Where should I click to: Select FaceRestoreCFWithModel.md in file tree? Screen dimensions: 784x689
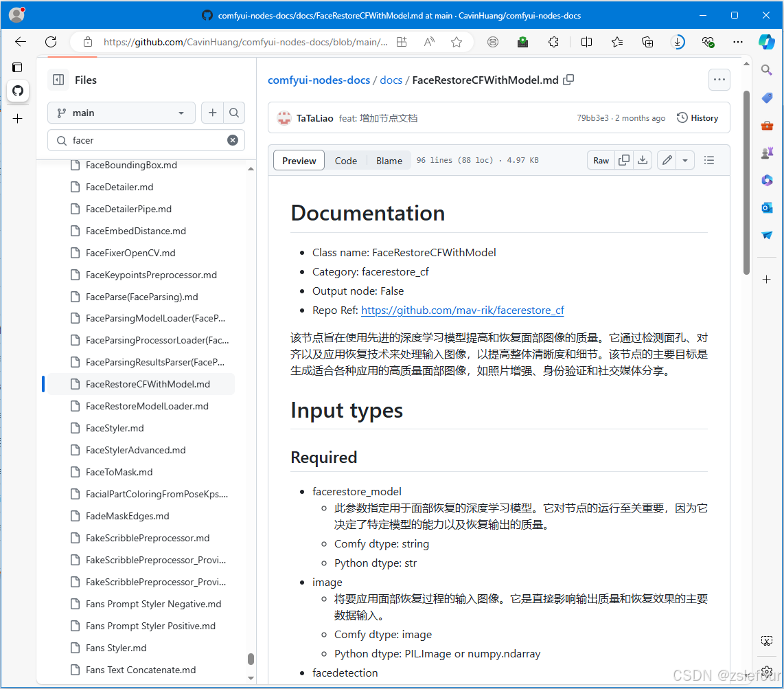pyautogui.click(x=148, y=384)
